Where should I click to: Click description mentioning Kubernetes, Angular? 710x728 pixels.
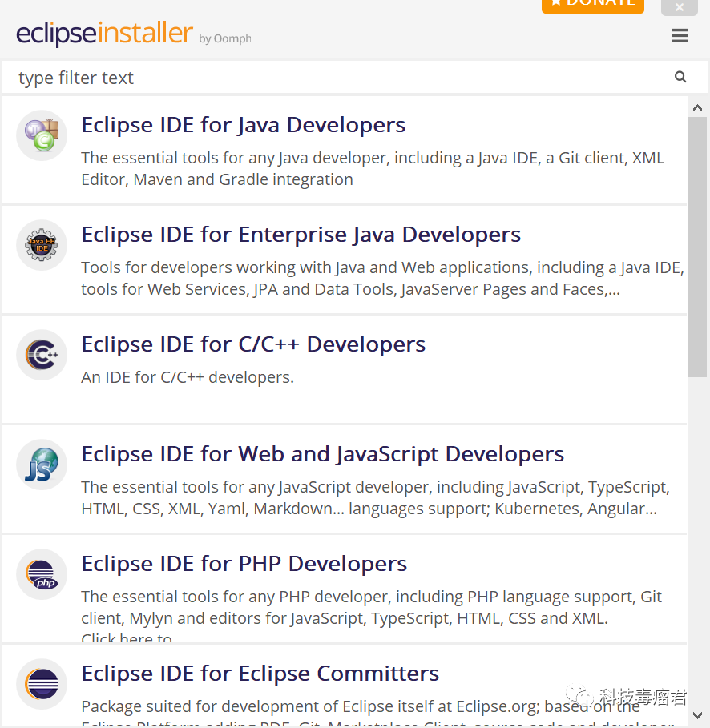coord(376,497)
